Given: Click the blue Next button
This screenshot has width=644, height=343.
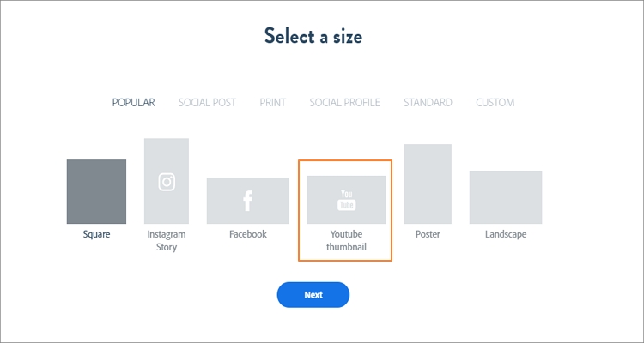Looking at the screenshot, I should (313, 295).
